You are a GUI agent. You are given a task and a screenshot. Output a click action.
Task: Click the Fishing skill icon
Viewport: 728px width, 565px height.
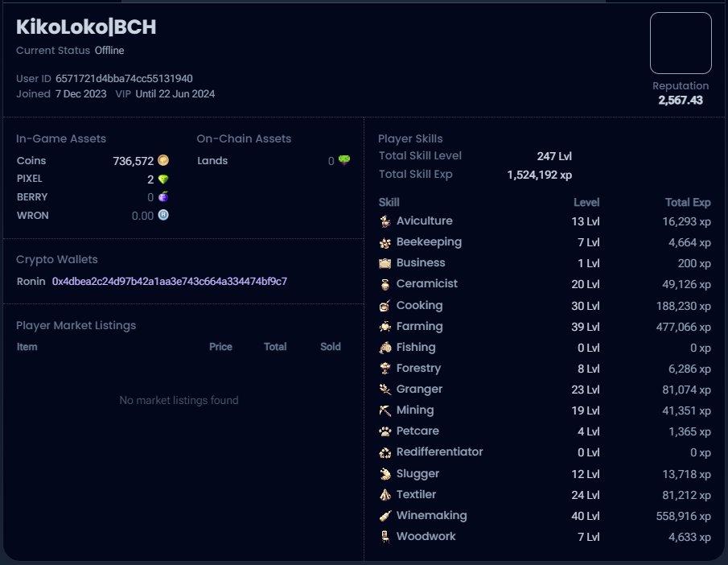(385, 348)
